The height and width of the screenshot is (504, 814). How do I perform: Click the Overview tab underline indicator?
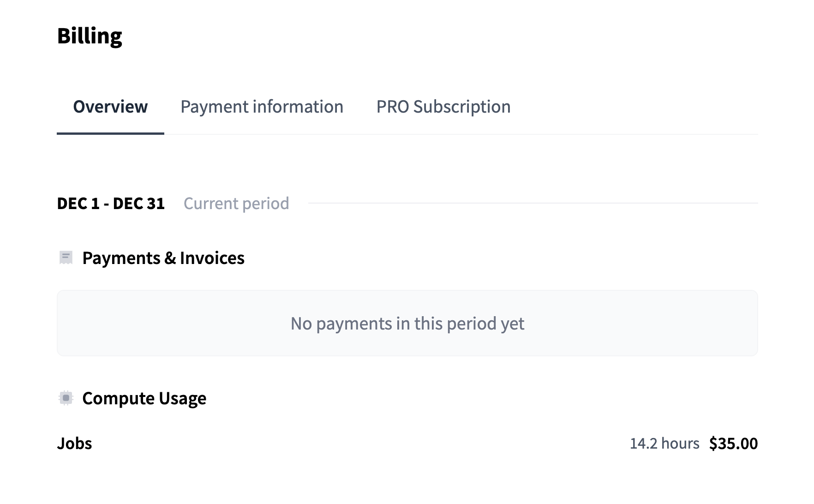click(110, 133)
